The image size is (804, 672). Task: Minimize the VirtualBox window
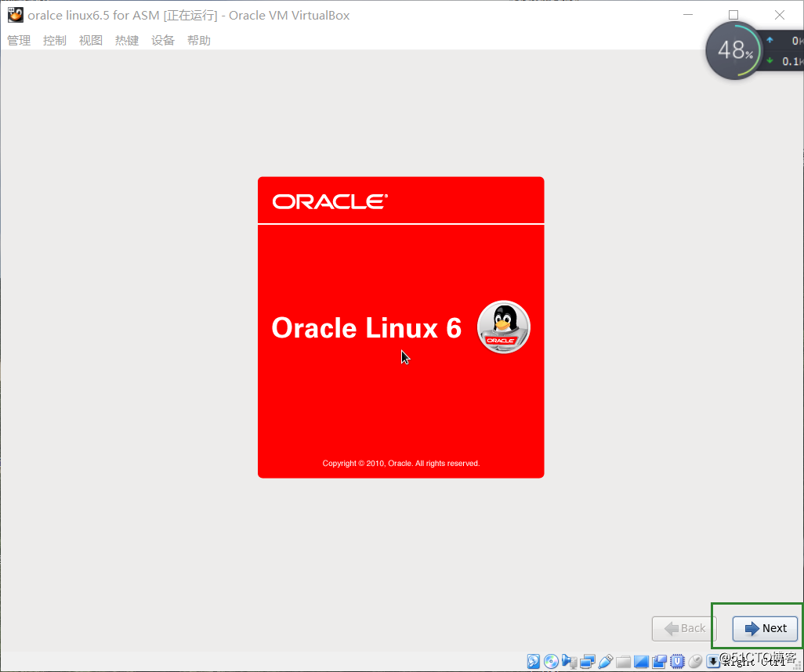pos(688,15)
